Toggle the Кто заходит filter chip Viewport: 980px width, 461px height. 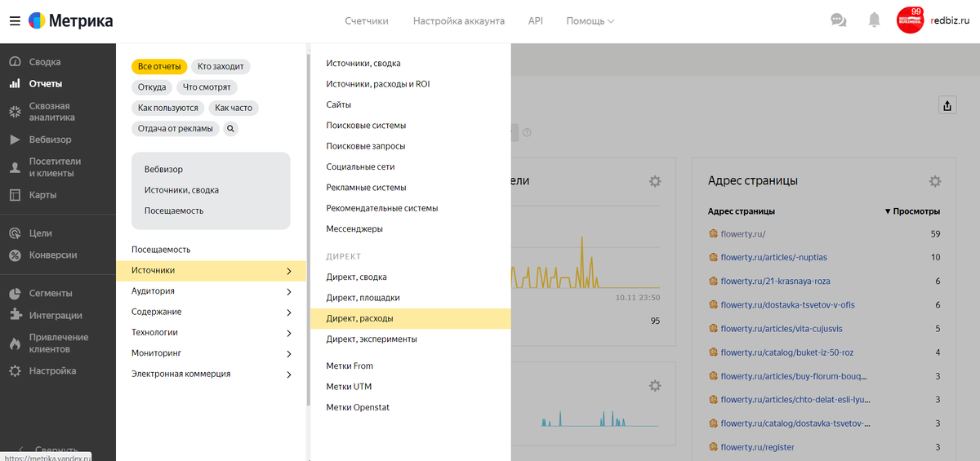point(220,67)
